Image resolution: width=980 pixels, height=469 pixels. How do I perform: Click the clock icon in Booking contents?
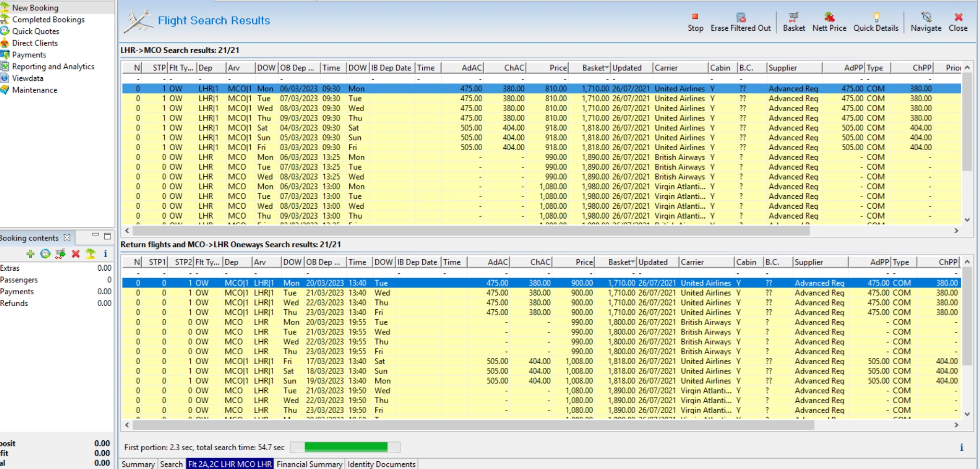click(x=45, y=254)
